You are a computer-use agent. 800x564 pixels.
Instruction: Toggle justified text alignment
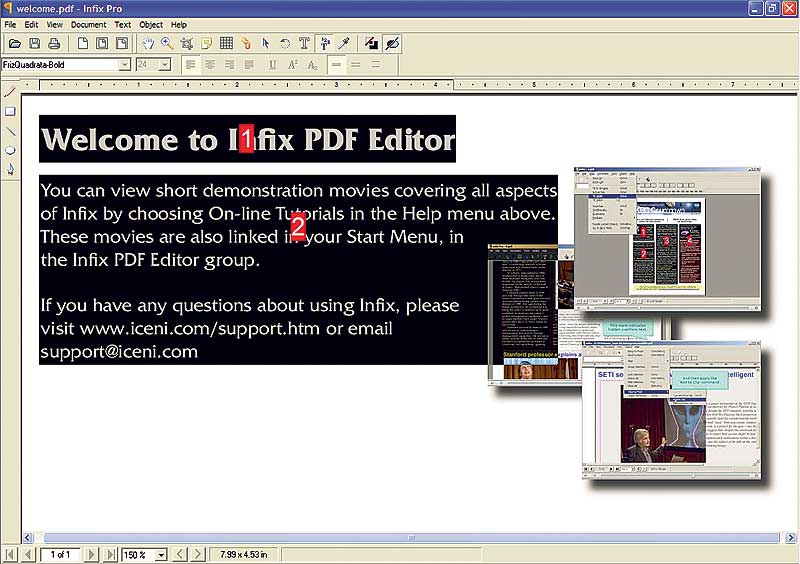[x=249, y=65]
